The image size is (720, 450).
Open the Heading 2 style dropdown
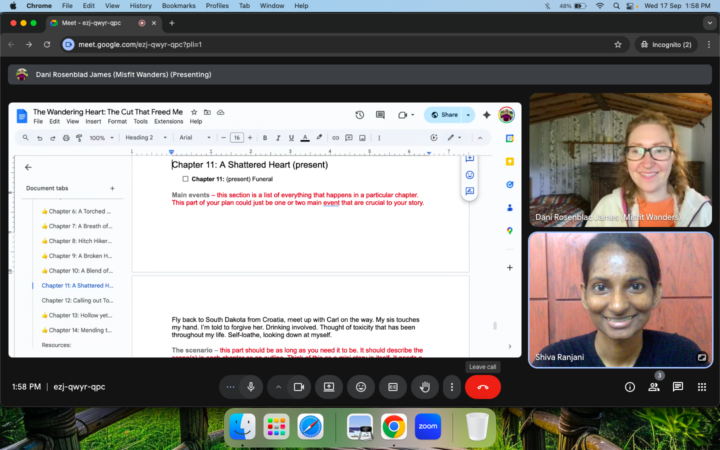click(146, 138)
